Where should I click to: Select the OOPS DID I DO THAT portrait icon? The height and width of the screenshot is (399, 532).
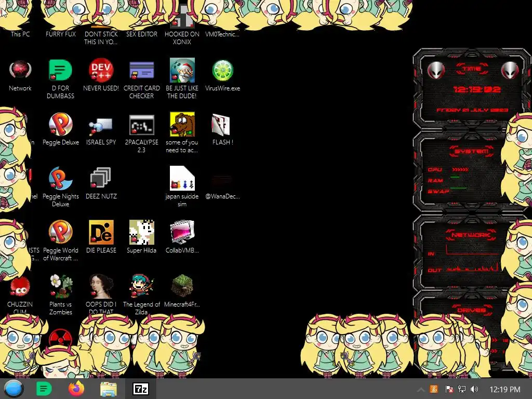pos(101,286)
